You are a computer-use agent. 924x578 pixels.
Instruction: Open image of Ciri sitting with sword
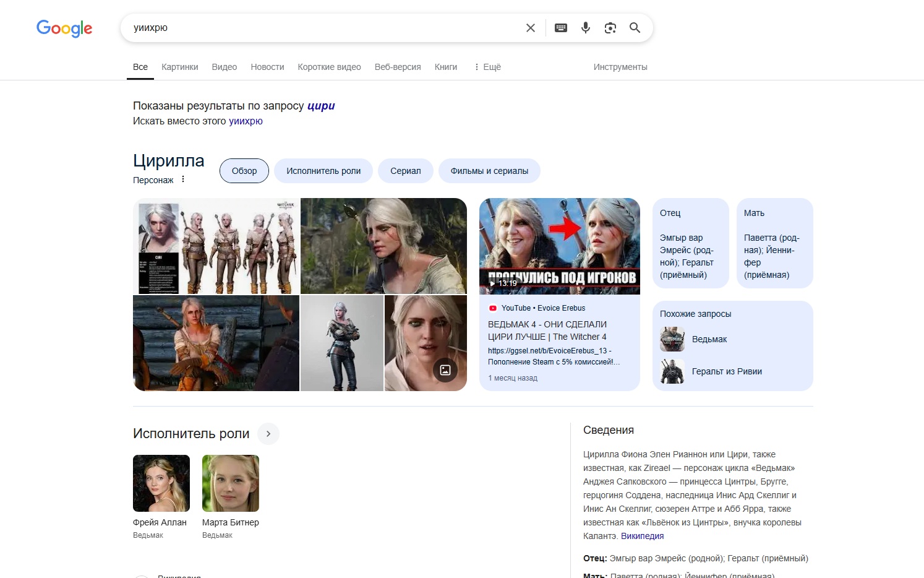(x=216, y=343)
